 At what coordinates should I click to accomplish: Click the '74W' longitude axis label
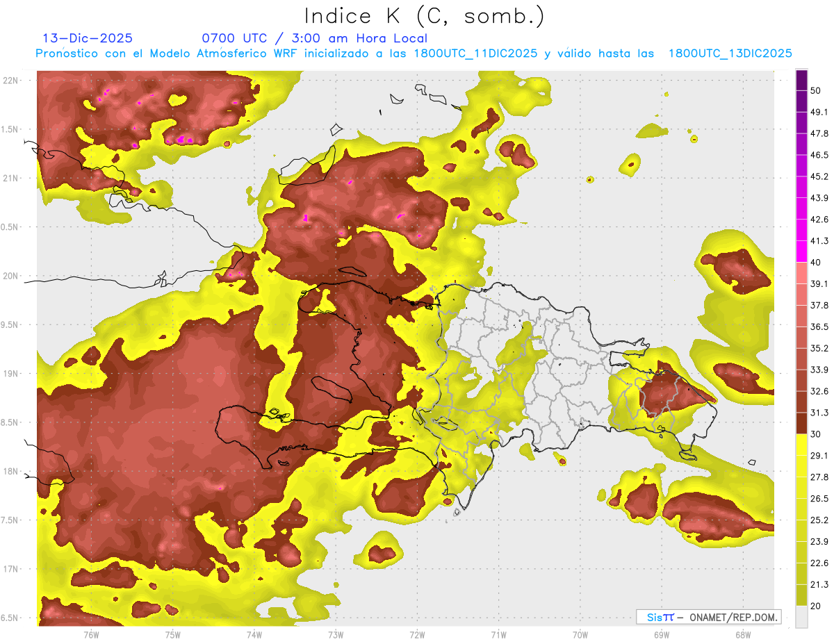tap(254, 634)
